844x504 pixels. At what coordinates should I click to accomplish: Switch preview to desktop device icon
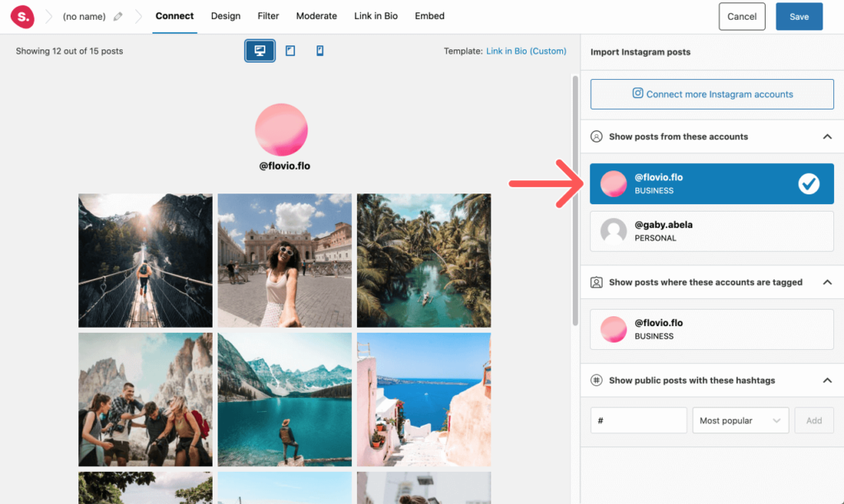pos(260,50)
